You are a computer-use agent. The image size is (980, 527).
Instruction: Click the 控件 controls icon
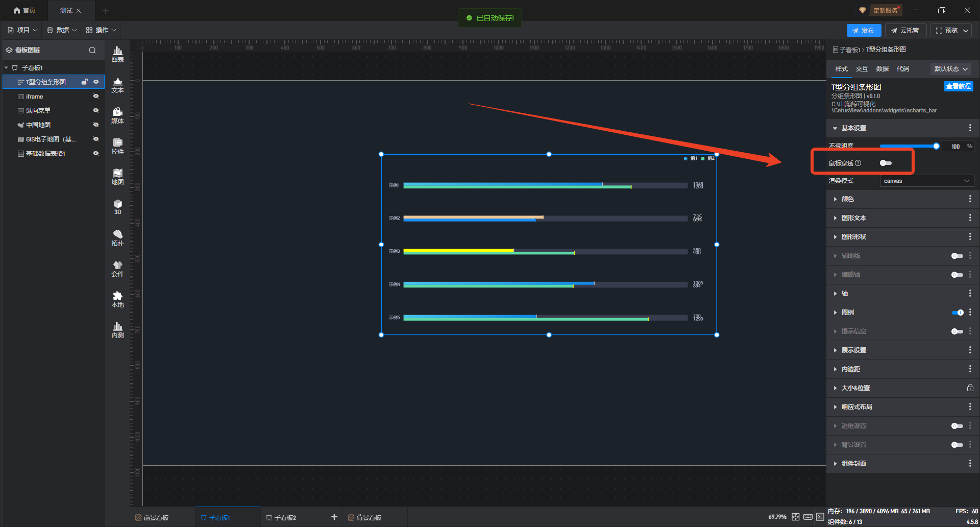tap(117, 146)
